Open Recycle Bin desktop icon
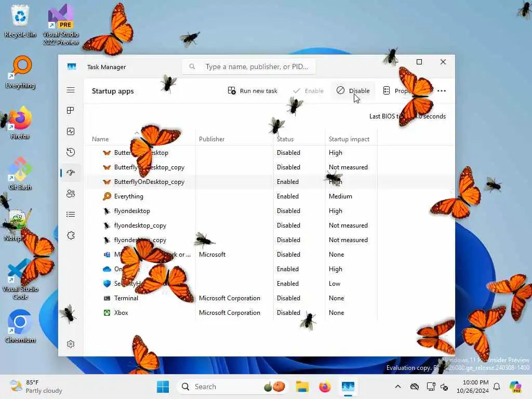The height and width of the screenshot is (399, 532). coord(20,21)
